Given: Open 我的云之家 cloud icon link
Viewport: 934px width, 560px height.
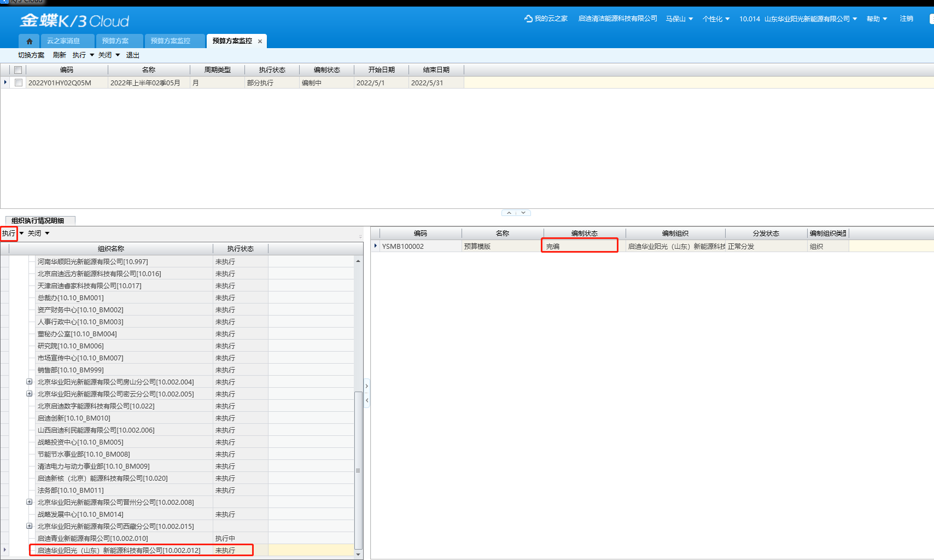Looking at the screenshot, I should 546,19.
